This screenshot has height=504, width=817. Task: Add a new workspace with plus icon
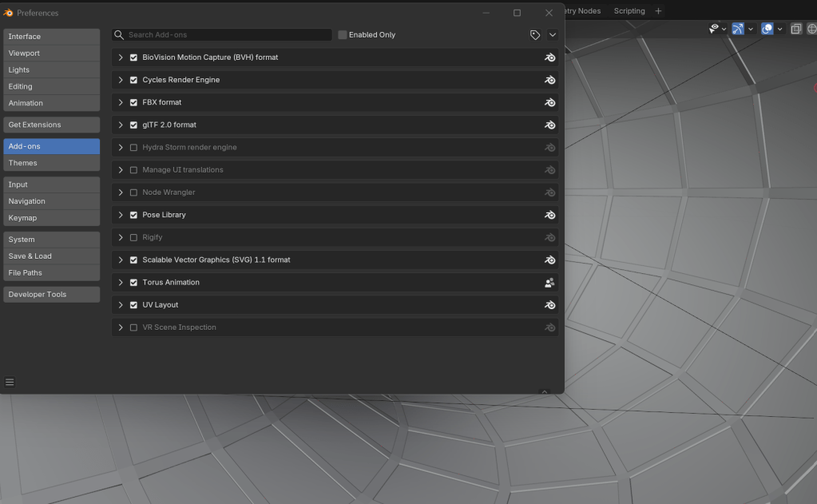point(658,11)
